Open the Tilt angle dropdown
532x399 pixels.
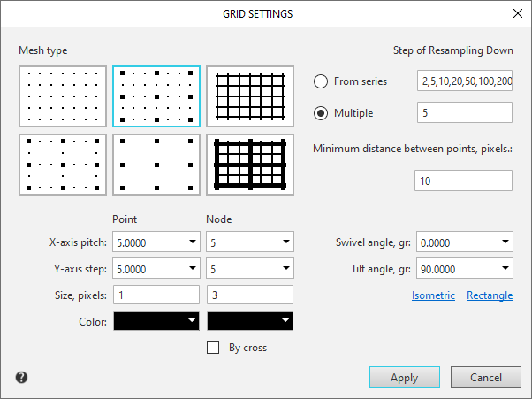504,268
